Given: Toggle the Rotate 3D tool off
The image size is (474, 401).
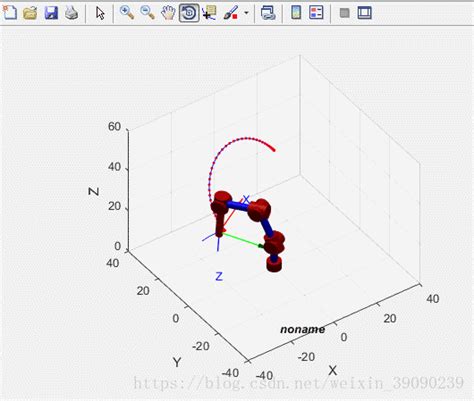Looking at the screenshot, I should click(189, 13).
